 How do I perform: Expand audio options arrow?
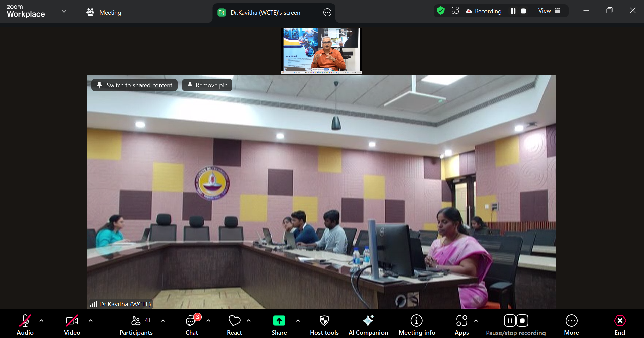point(41,321)
